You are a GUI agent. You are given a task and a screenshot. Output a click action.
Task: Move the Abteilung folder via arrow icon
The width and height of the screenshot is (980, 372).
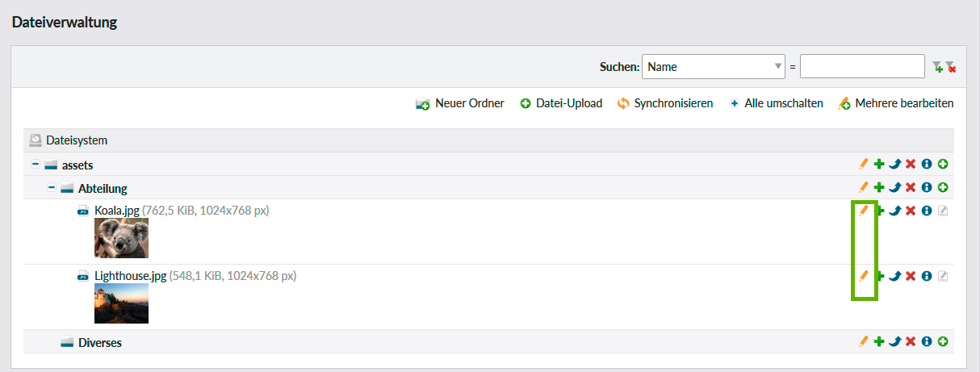pos(894,188)
